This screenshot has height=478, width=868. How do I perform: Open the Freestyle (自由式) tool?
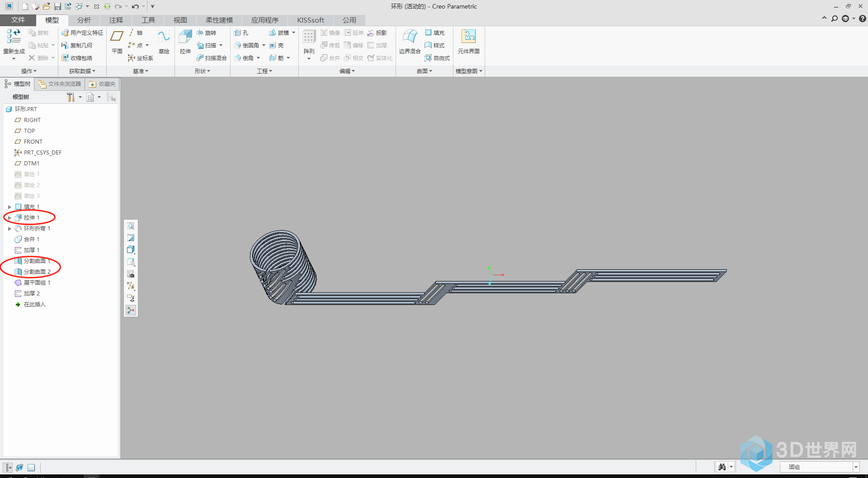click(437, 58)
